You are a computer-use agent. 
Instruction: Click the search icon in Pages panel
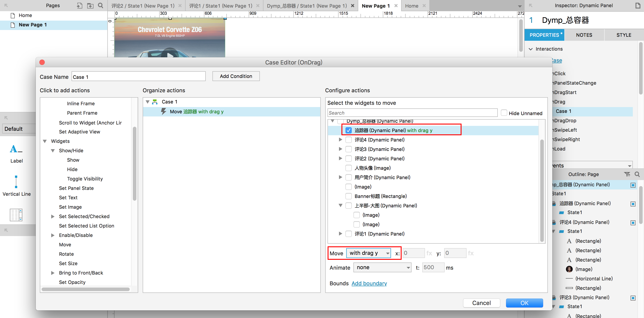point(100,6)
